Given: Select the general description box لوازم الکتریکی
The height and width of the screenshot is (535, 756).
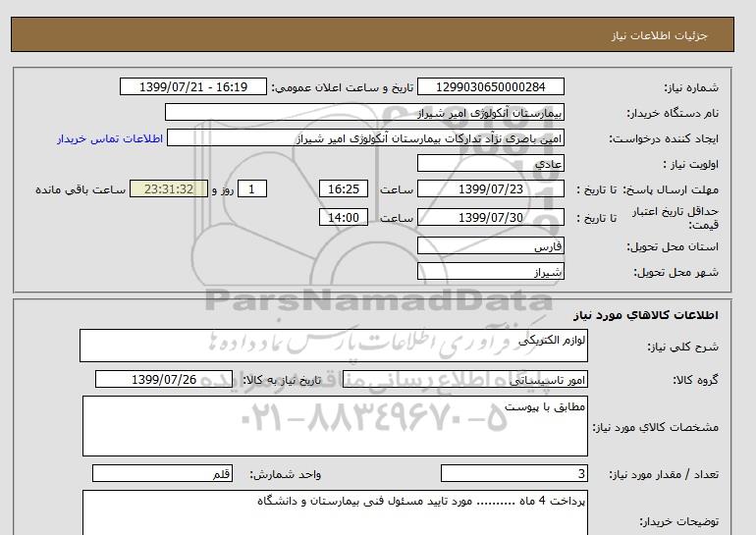Looking at the screenshot, I should click(334, 346).
